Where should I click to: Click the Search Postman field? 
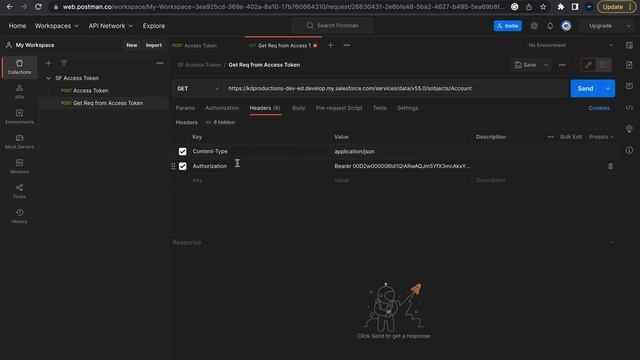point(332,25)
